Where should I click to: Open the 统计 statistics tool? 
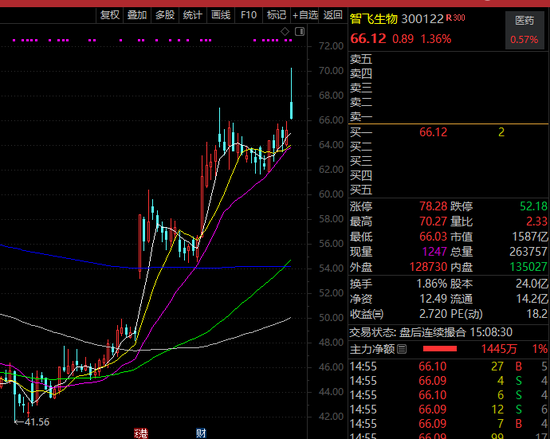[x=193, y=15]
